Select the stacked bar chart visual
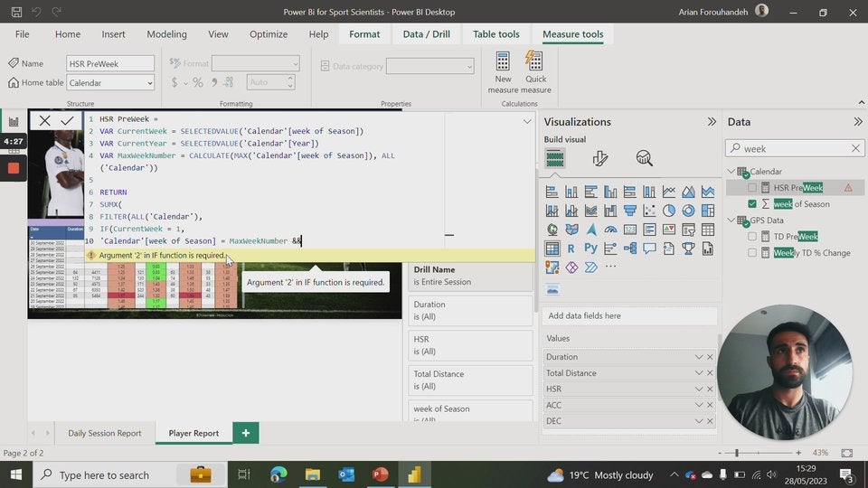Screen dimensions: 868x488 pos(552,192)
